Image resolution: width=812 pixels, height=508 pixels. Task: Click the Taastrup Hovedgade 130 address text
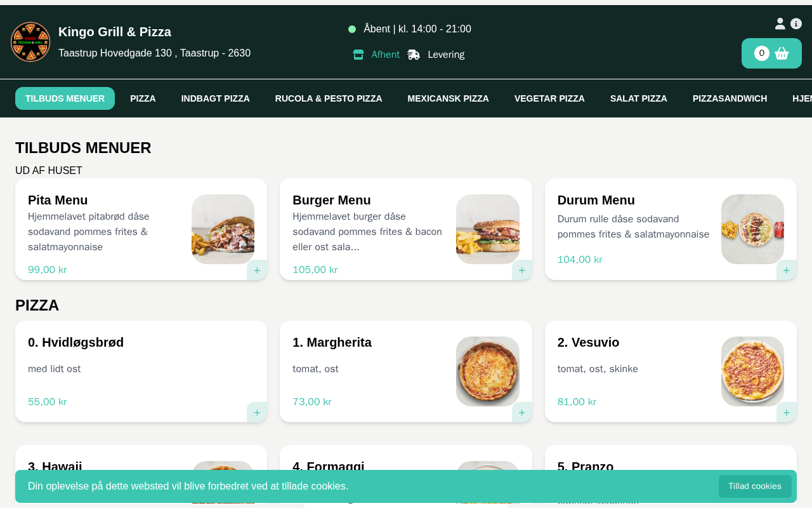(155, 53)
